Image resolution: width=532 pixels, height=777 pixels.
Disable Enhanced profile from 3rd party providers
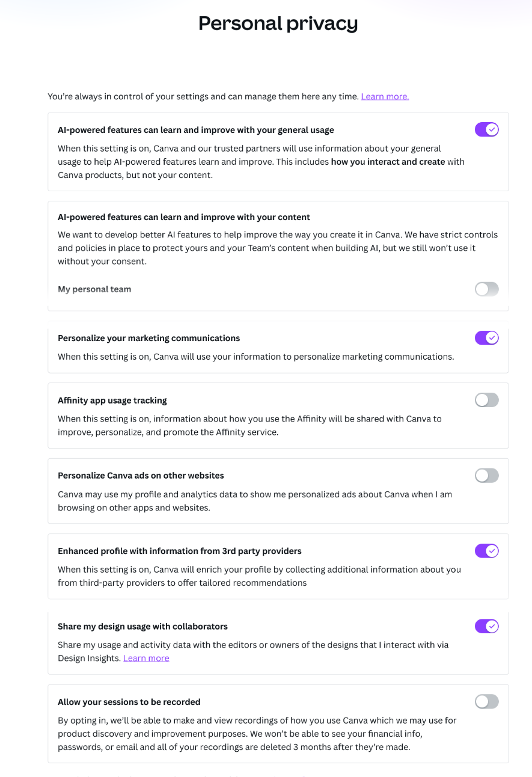tap(486, 550)
